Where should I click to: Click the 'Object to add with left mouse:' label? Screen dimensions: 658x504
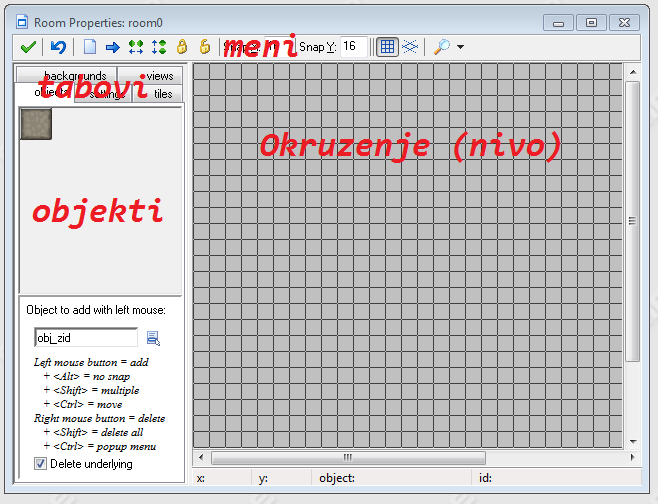click(96, 310)
